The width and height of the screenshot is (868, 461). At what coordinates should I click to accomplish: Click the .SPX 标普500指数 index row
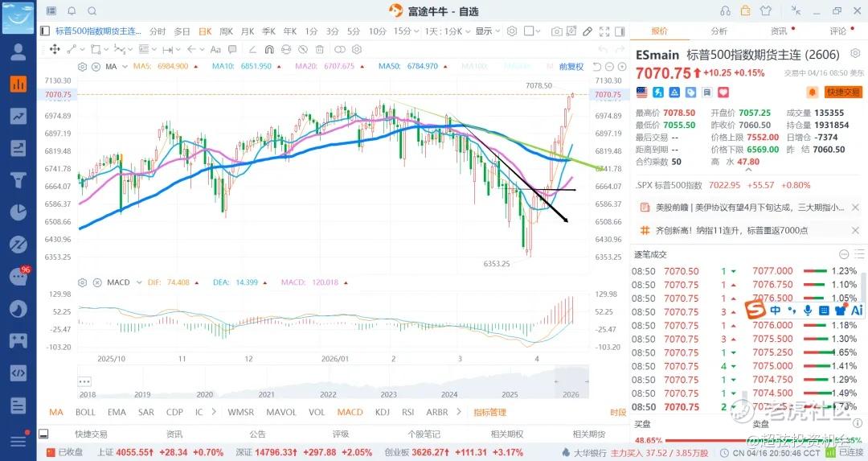723,185
